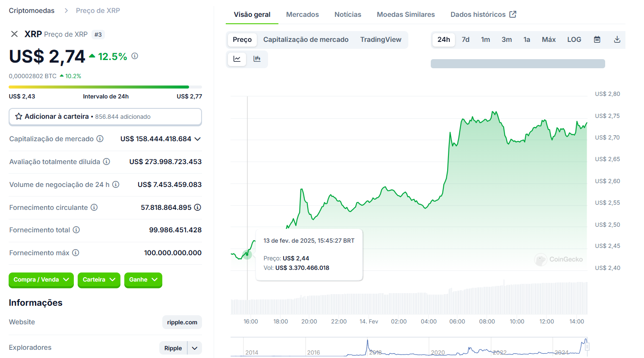Click breadcrumb chevron after Criptomoedas
Screen dimensions: 644x358
pos(66,10)
